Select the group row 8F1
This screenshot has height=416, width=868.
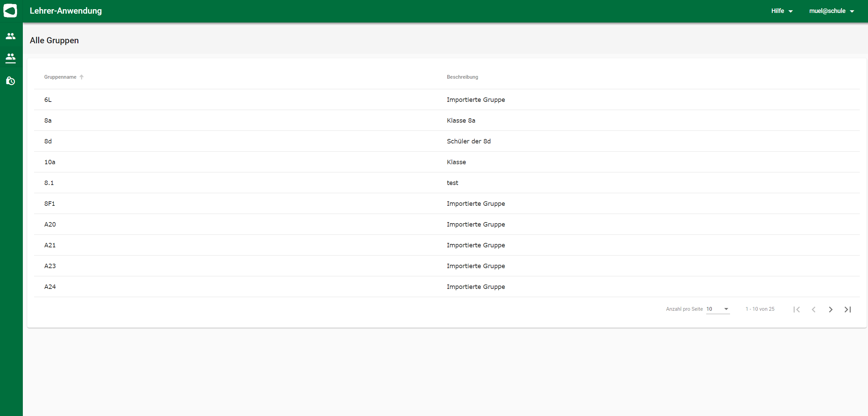[x=447, y=203]
